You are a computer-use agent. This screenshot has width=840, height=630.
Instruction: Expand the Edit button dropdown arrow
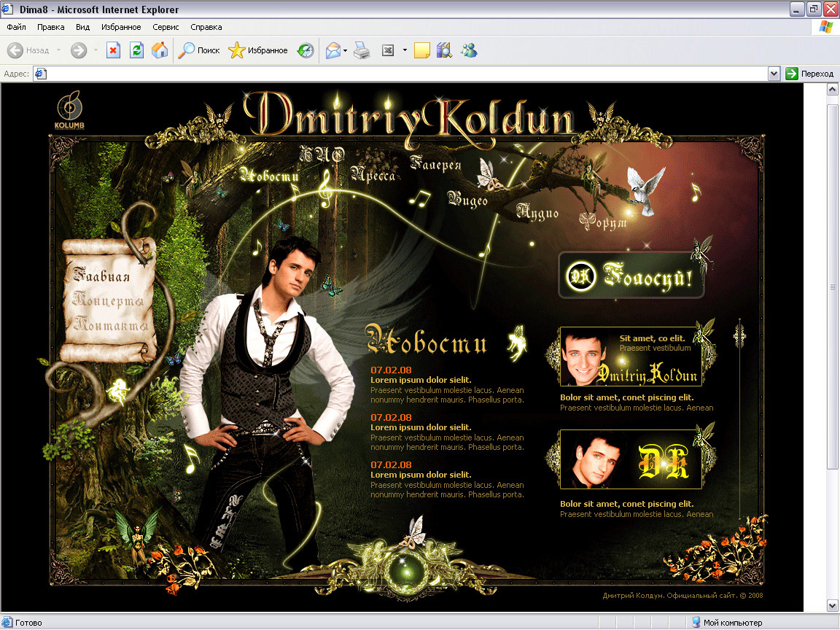point(405,50)
